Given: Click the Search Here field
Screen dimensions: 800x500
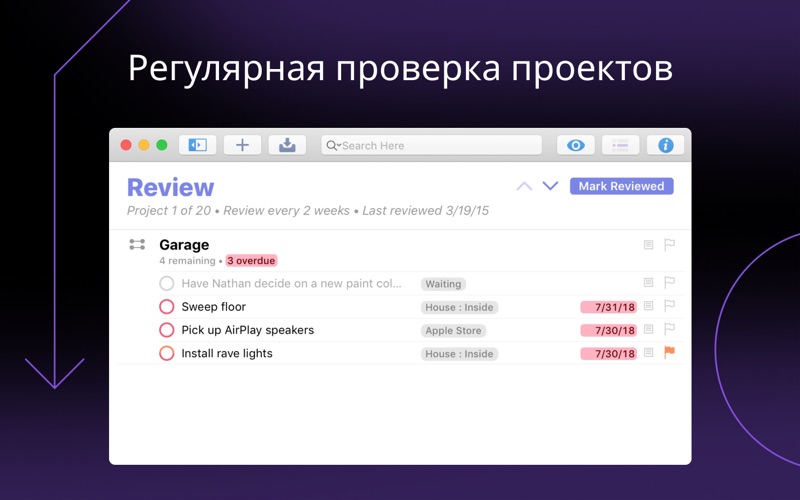Looking at the screenshot, I should click(x=432, y=145).
